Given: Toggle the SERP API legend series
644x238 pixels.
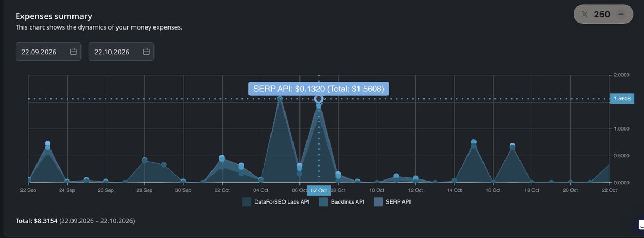Looking at the screenshot, I should click(392, 202).
